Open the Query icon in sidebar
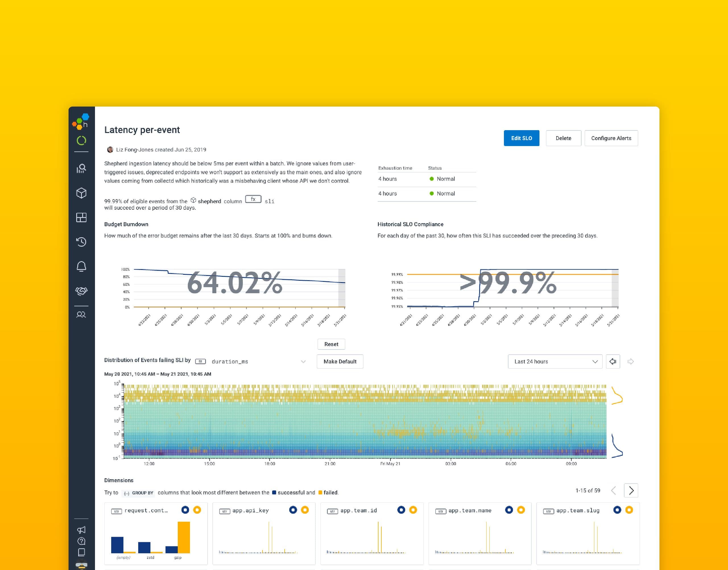This screenshot has height=570, width=728. click(81, 168)
